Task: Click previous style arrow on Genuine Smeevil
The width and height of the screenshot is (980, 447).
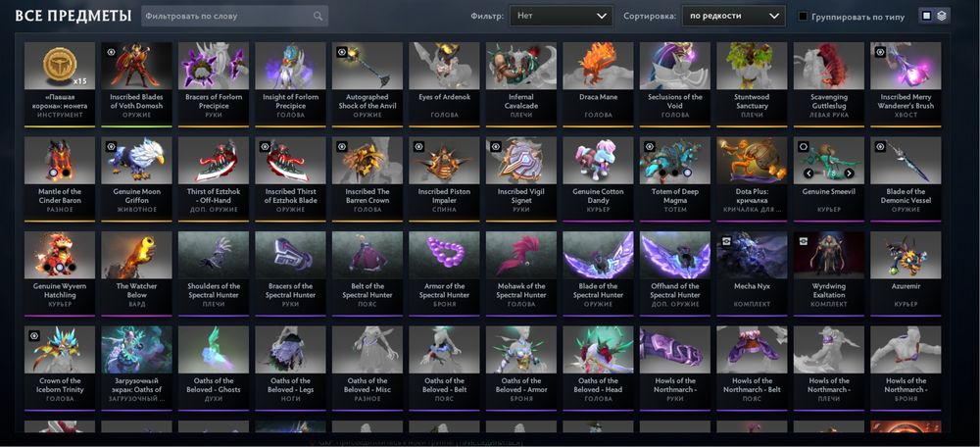Action: pyautogui.click(x=808, y=174)
